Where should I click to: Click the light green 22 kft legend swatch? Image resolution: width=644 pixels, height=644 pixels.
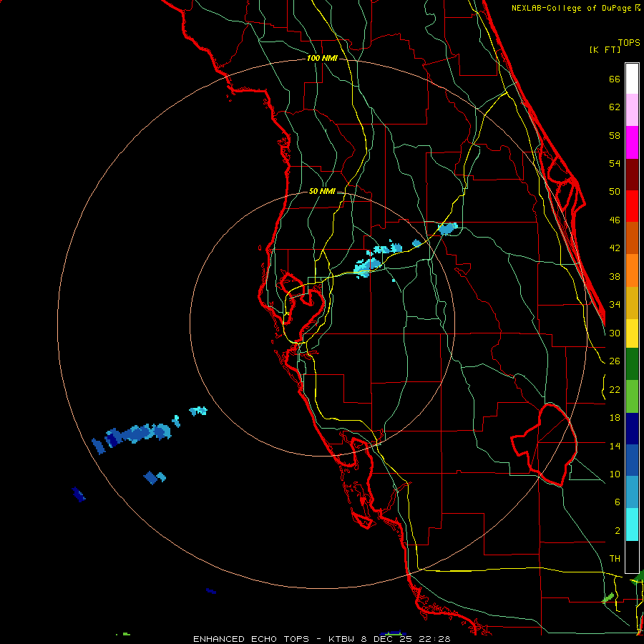click(632, 396)
